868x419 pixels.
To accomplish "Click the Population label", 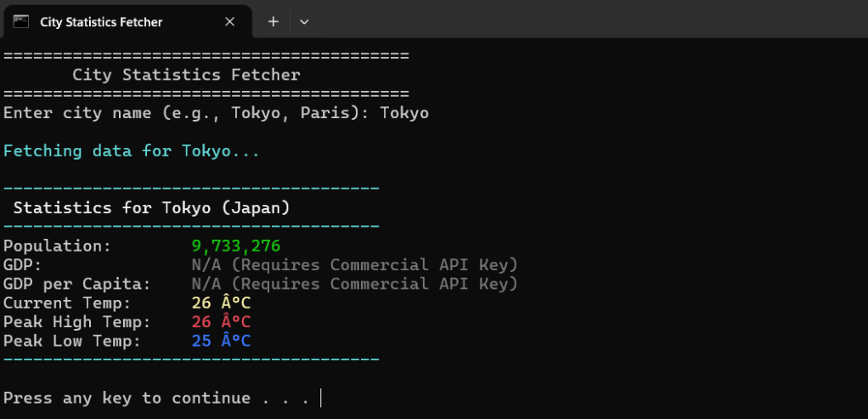I will click(57, 246).
